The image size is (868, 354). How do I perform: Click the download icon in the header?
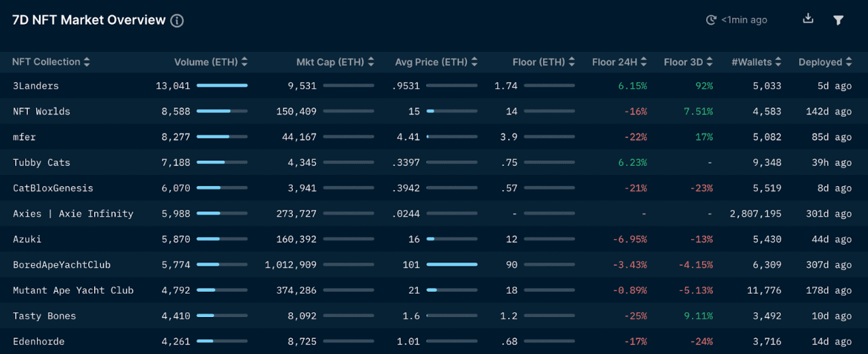click(808, 19)
